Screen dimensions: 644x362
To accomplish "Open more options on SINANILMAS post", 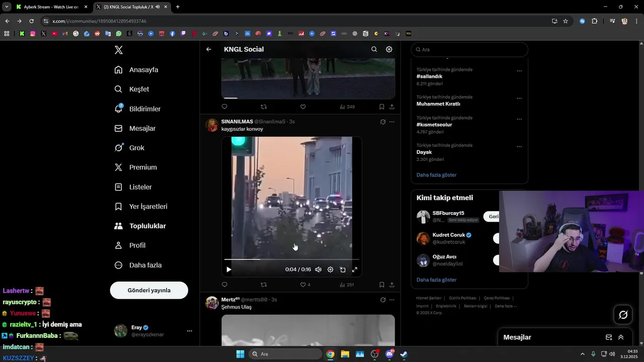I will (392, 122).
